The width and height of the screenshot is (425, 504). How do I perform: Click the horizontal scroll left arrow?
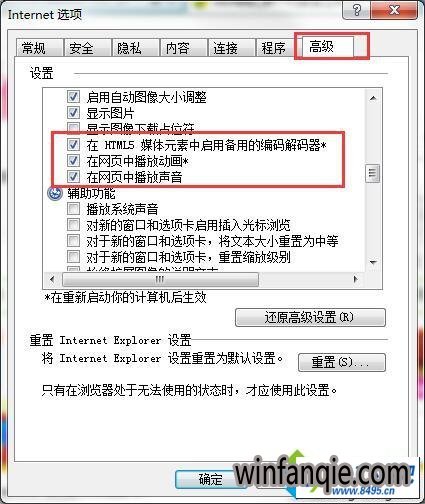[52, 279]
